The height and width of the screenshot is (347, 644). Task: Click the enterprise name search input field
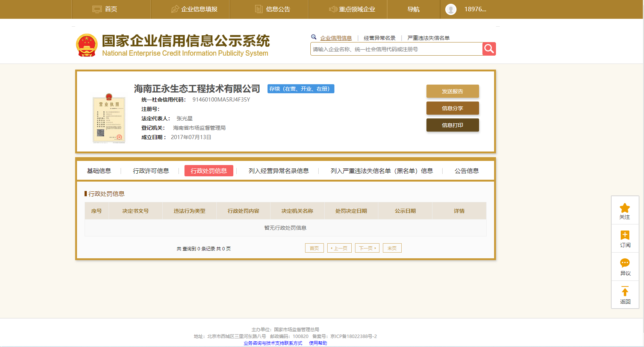396,49
